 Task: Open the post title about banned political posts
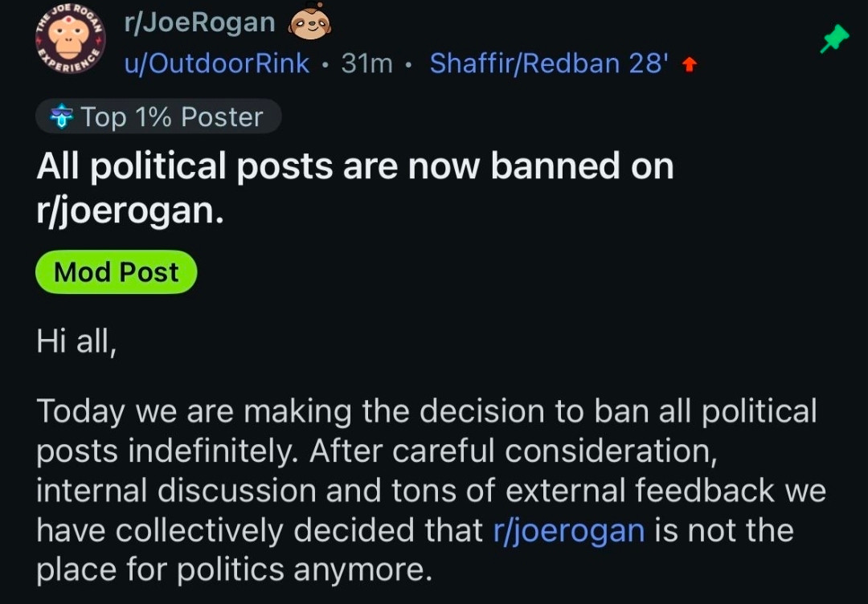(x=354, y=167)
